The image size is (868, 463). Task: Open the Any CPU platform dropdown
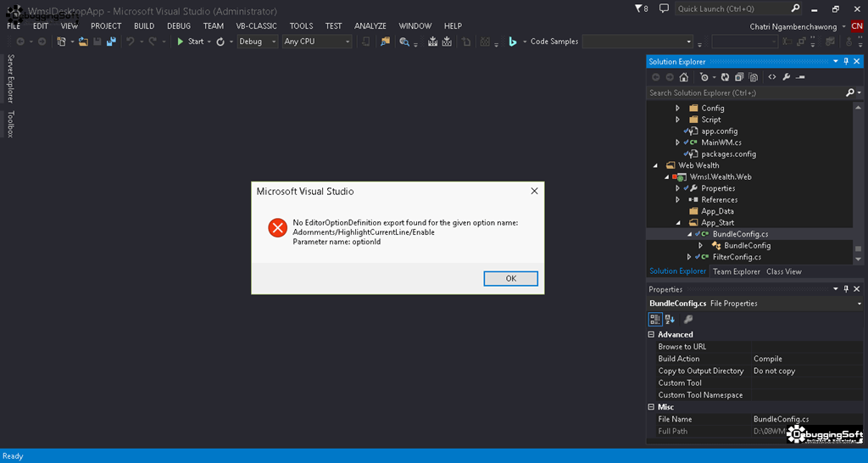[317, 42]
